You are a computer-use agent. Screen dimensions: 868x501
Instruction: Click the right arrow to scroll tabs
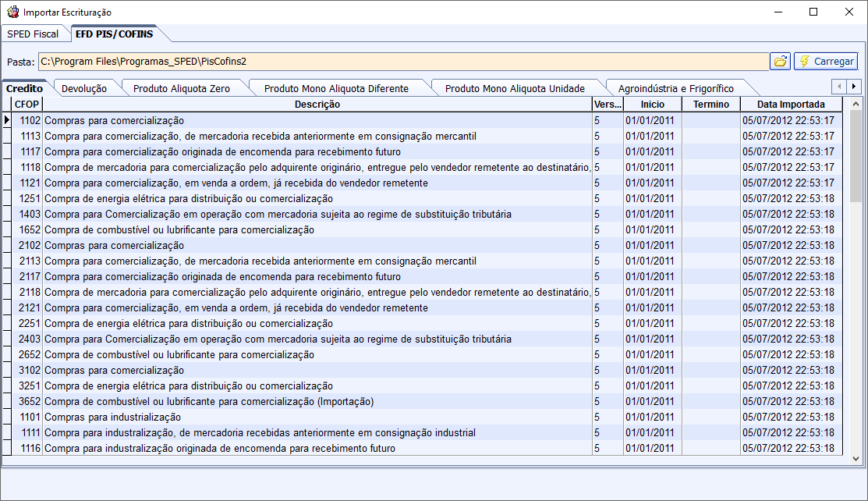pos(854,87)
